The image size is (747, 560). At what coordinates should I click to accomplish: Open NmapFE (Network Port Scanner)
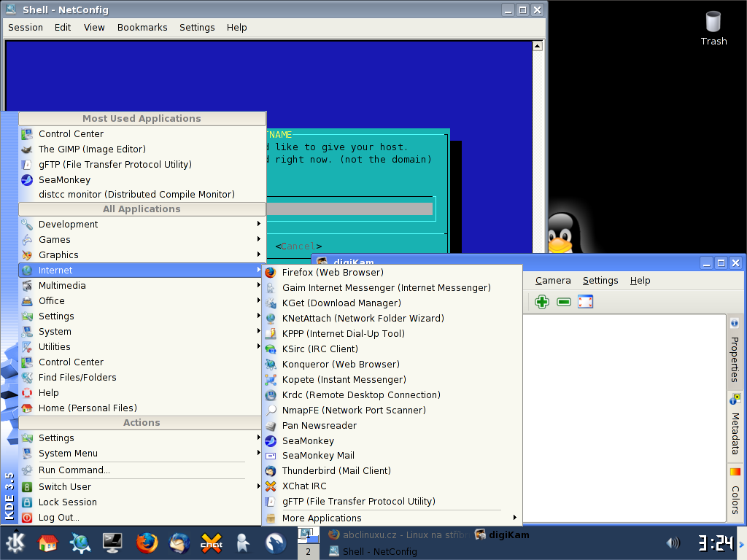[392, 410]
